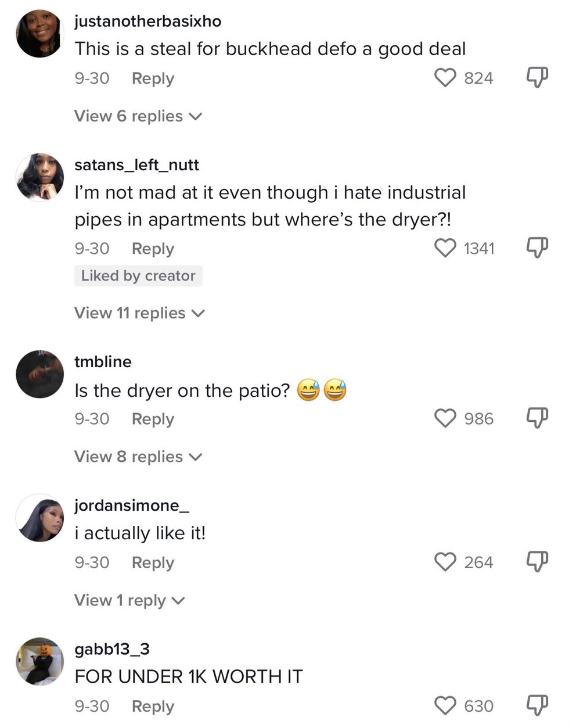569x728 pixels.
Task: Like gabb13_3's comment about under 1K
Action: tap(445, 705)
